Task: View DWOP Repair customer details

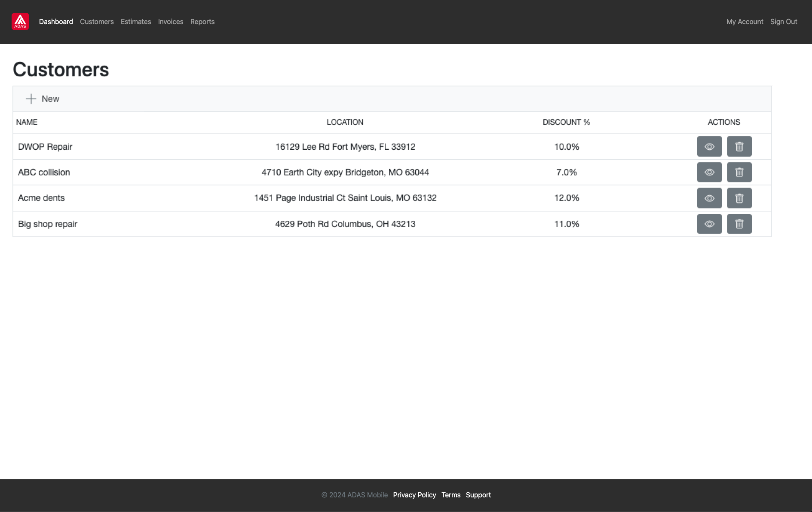Action: click(x=709, y=147)
